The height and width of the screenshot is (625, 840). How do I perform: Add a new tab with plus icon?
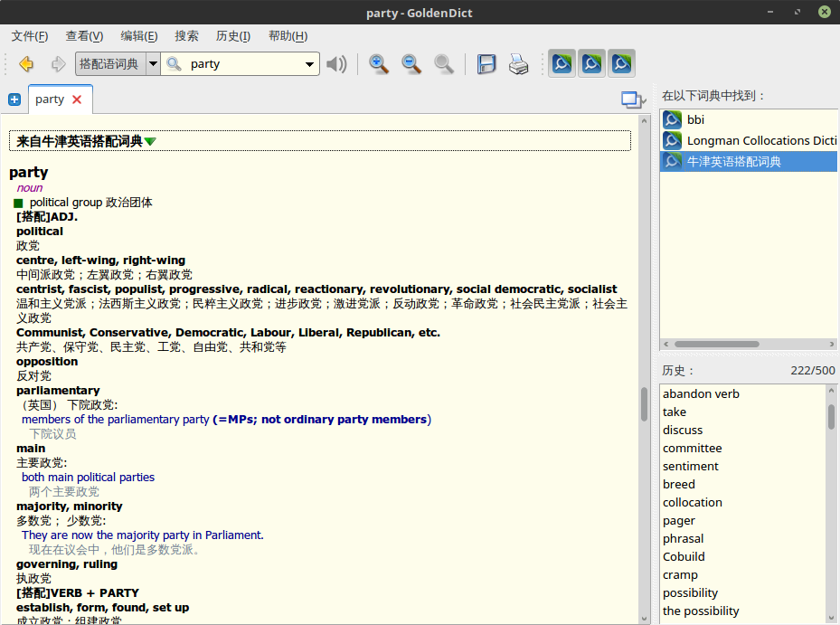click(x=14, y=99)
